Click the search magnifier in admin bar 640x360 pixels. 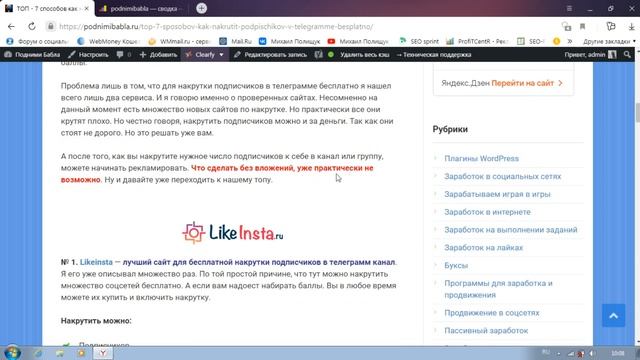627,54
